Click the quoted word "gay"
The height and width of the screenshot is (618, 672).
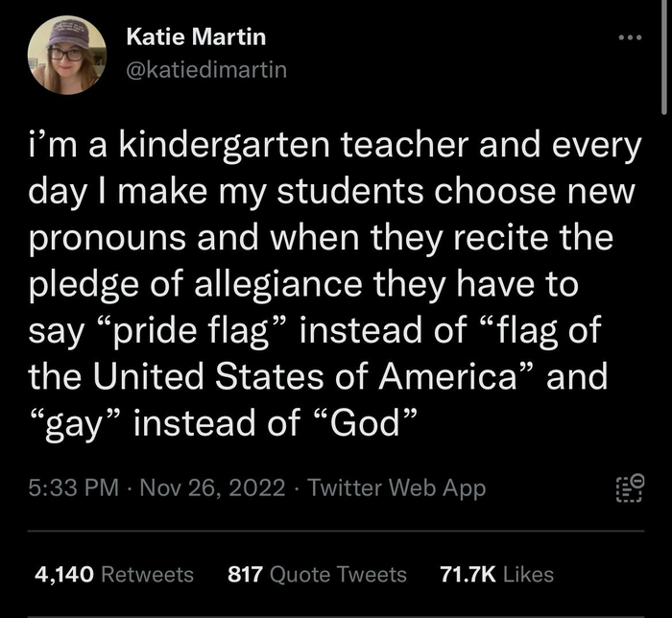79,423
